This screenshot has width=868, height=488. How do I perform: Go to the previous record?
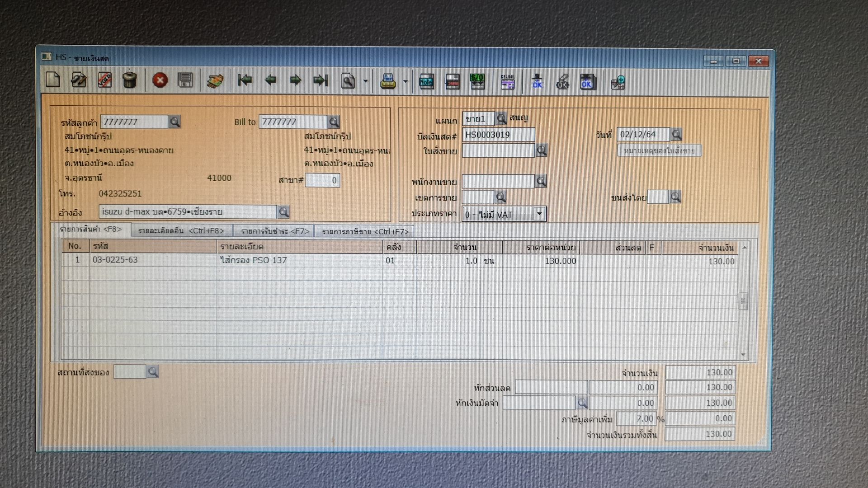click(x=270, y=80)
